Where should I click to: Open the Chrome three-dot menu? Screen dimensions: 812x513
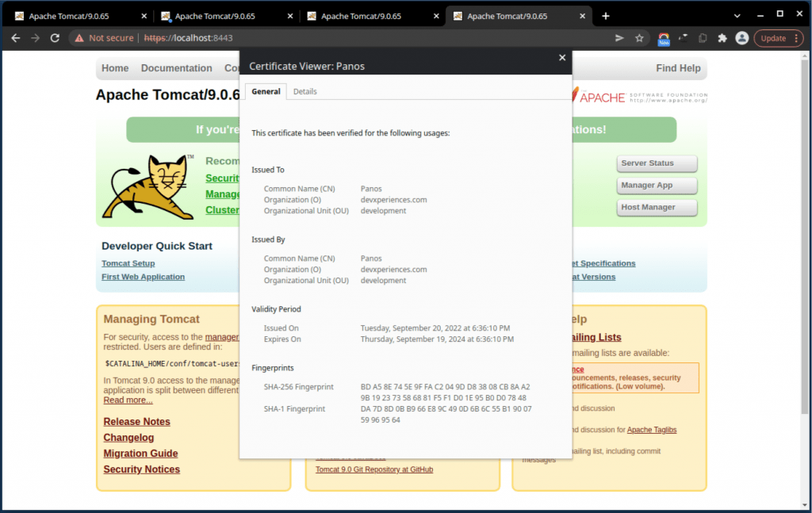(x=796, y=38)
